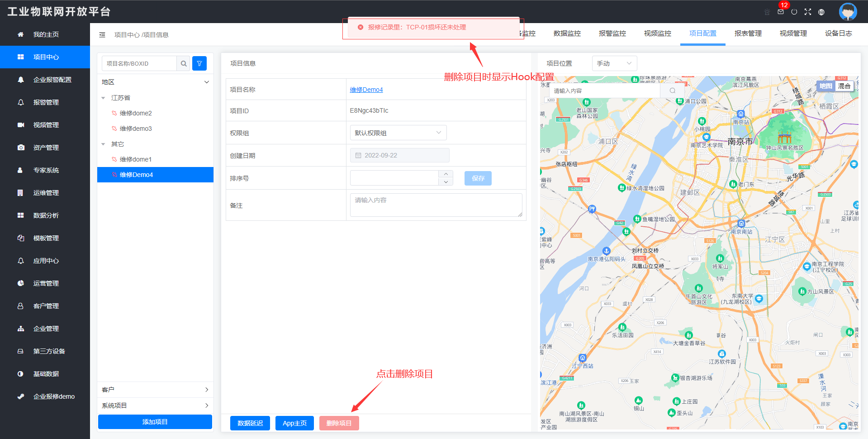Open the 手动 project location dropdown
Viewport: 868px width, 439px height.
tap(614, 63)
